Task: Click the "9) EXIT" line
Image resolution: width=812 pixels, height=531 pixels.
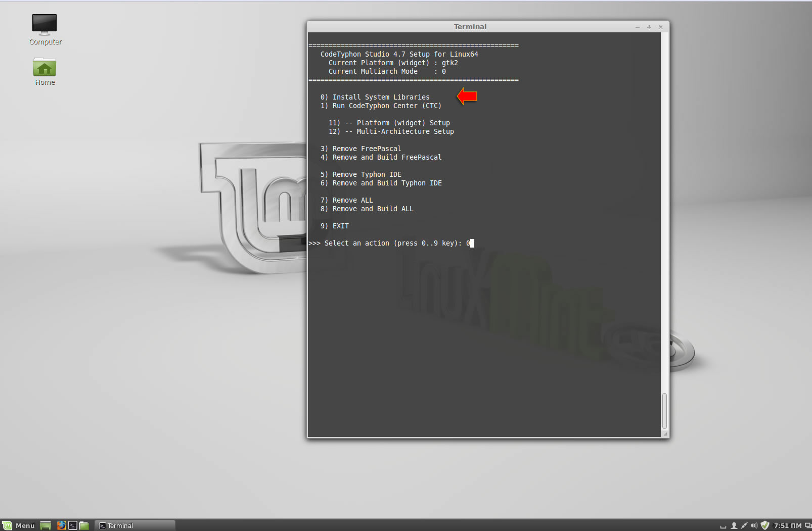Action: tap(334, 226)
